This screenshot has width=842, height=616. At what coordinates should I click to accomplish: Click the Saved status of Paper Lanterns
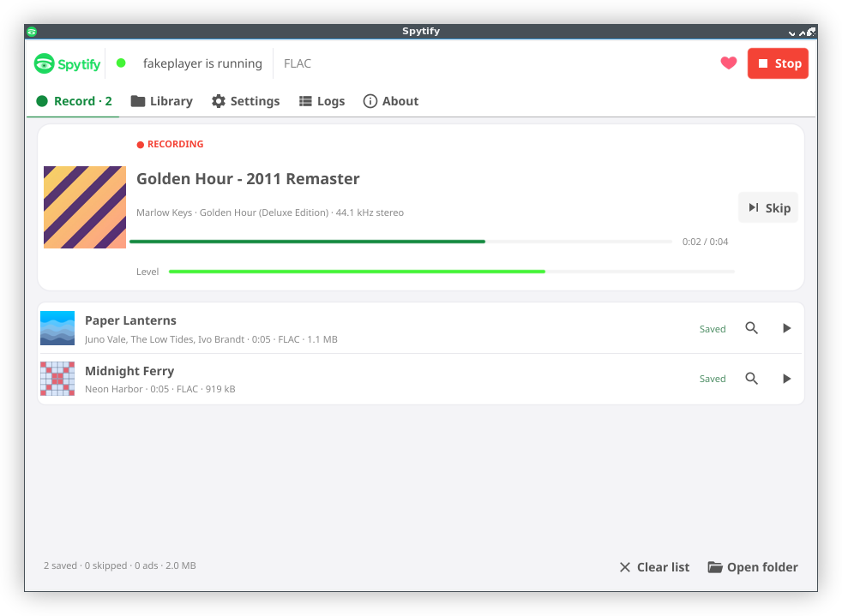713,329
